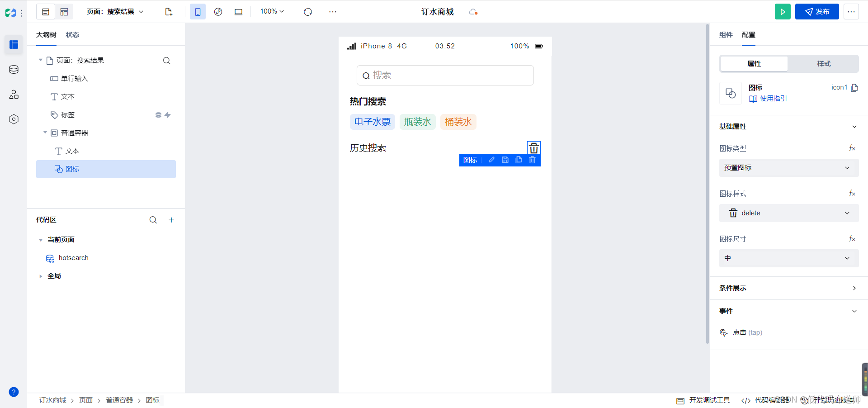868x408 pixels.
Task: Expand the 全局 code section
Action: 41,276
